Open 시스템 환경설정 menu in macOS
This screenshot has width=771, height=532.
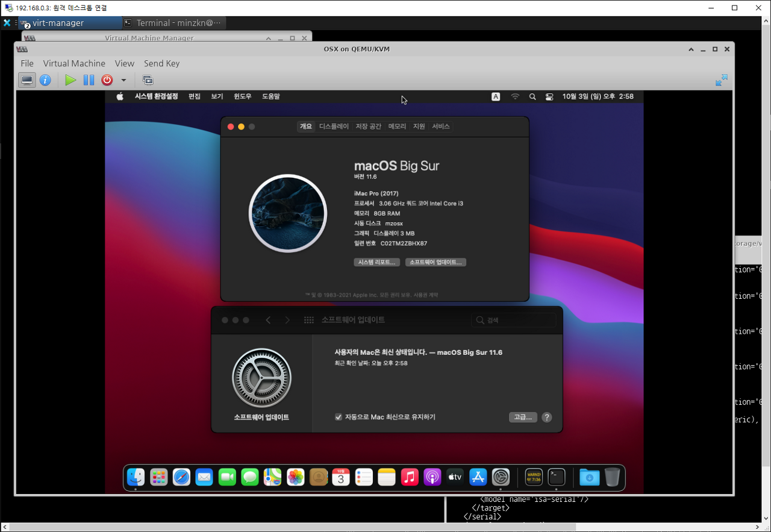coord(156,96)
